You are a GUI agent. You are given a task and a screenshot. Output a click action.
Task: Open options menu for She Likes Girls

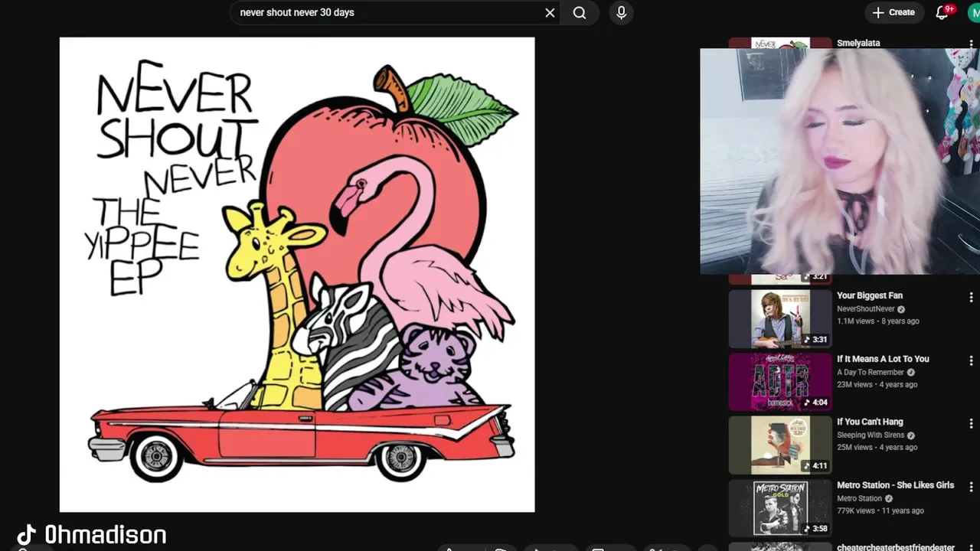971,487
